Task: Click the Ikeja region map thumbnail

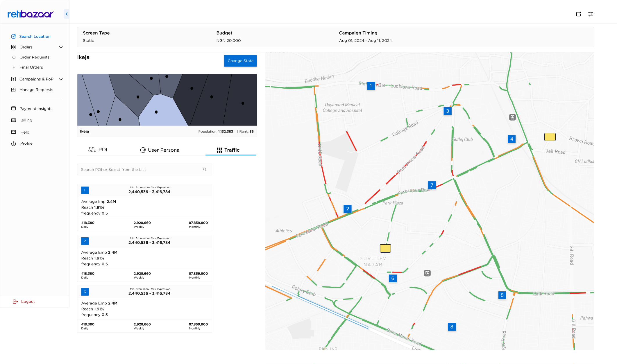Action: pos(167,100)
